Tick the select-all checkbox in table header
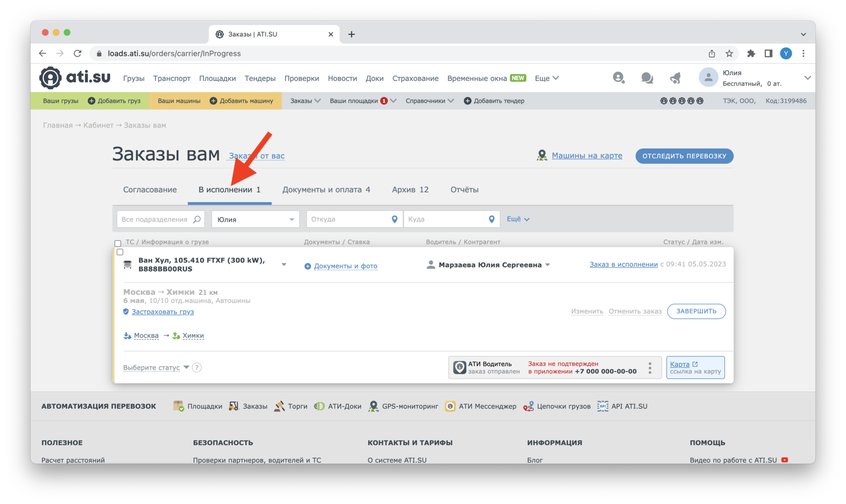846x504 pixels. (x=118, y=243)
